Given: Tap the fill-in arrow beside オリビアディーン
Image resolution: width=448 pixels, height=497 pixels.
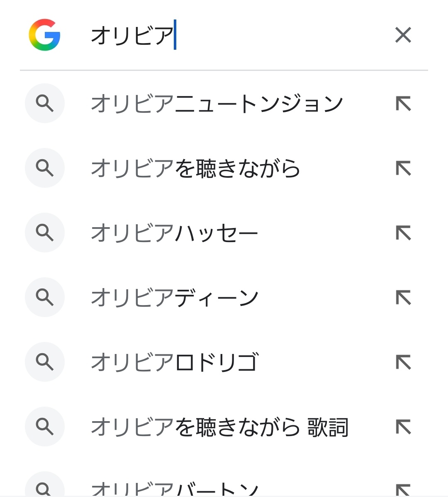Looking at the screenshot, I should pos(403,298).
